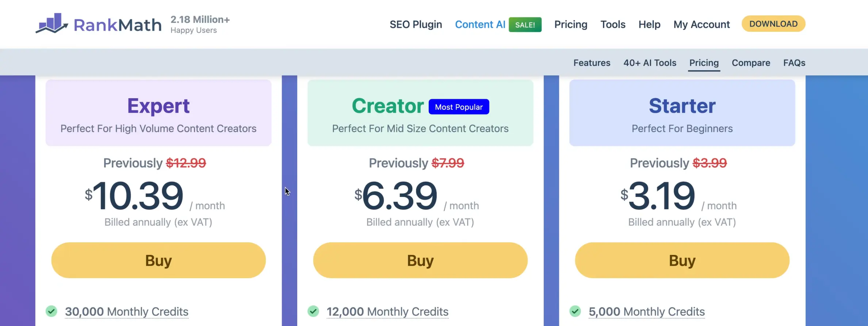Click the SALE! badge next to Content AI
This screenshot has height=326, width=868.
(x=525, y=24)
